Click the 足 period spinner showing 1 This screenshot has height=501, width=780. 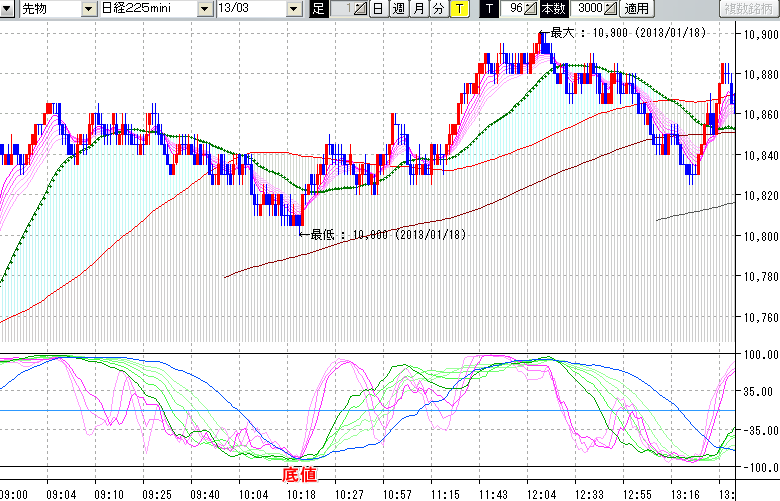(x=361, y=9)
